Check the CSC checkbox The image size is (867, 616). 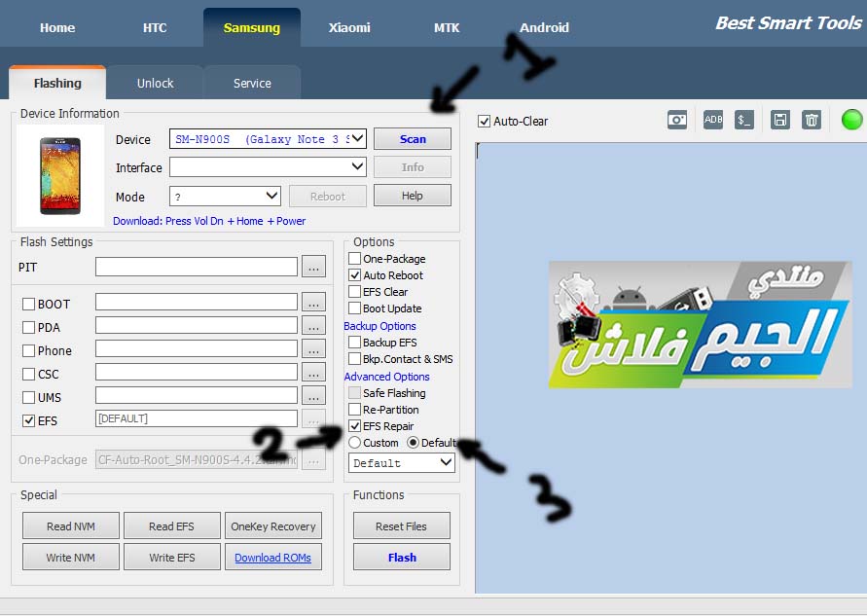28,374
